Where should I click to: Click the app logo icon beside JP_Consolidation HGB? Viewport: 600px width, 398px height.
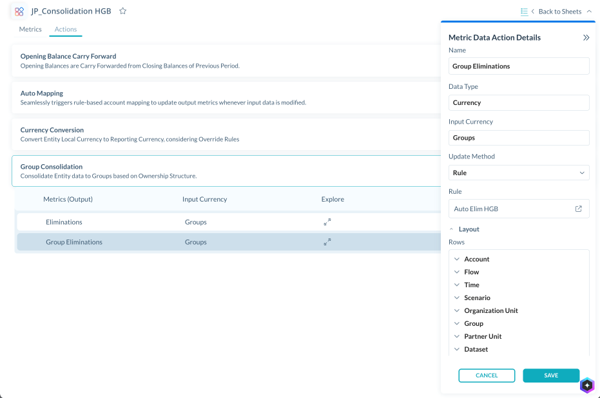(x=19, y=11)
